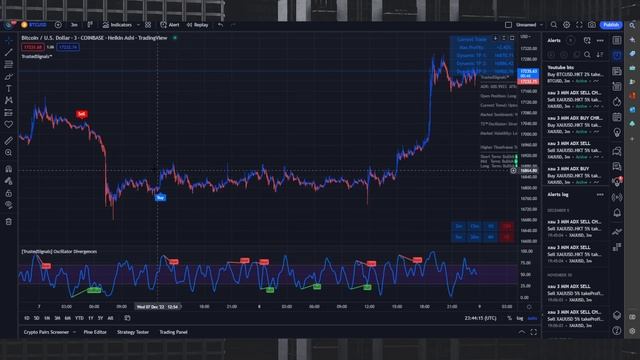Toggle lock all drawing tools
640x360 pixels.
tap(9, 193)
